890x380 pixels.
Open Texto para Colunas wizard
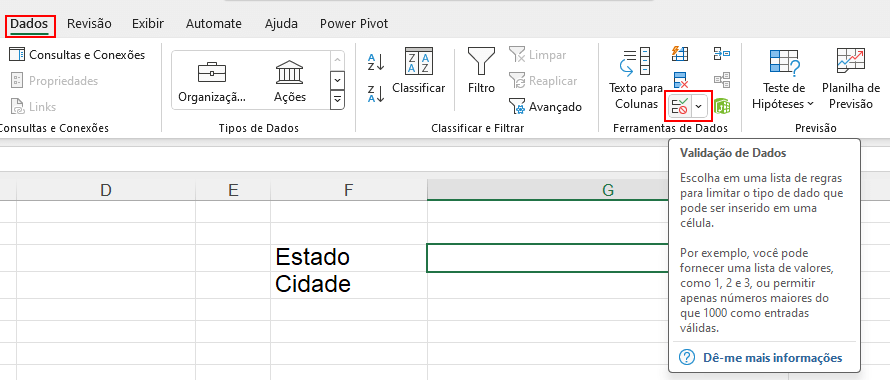point(636,78)
